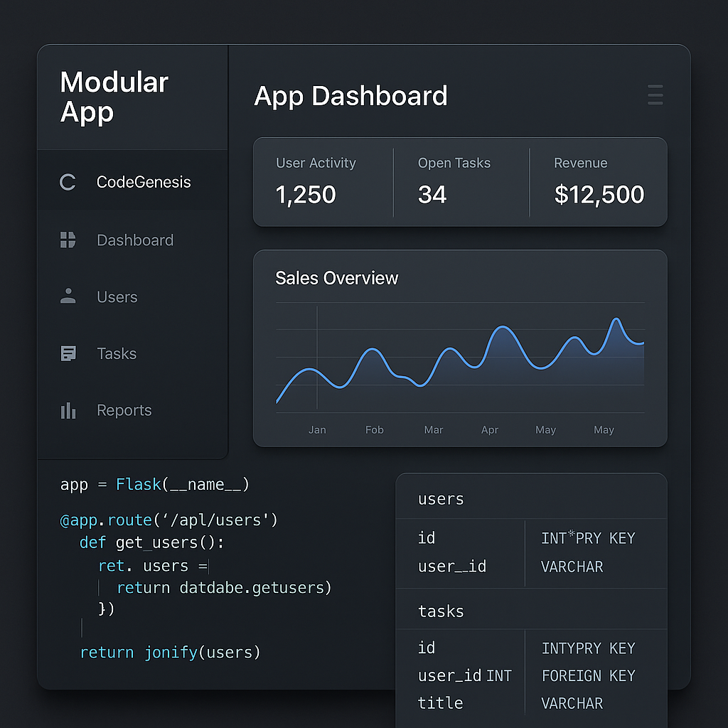
Task: Click the Modular App title
Action: tap(114, 97)
